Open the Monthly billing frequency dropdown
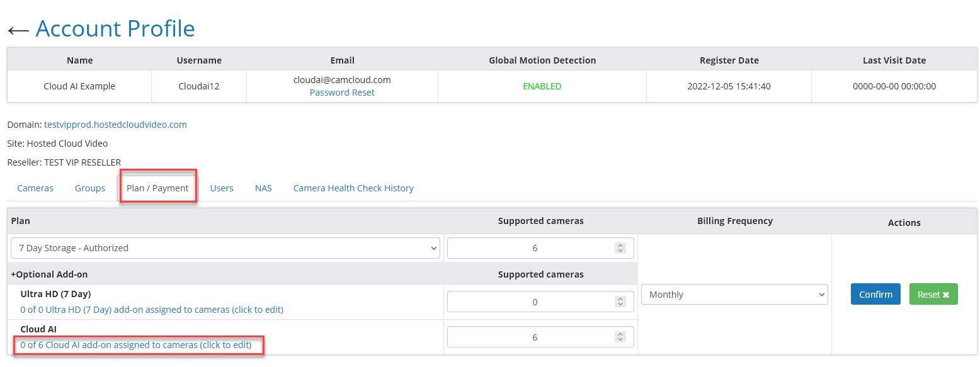 734,295
